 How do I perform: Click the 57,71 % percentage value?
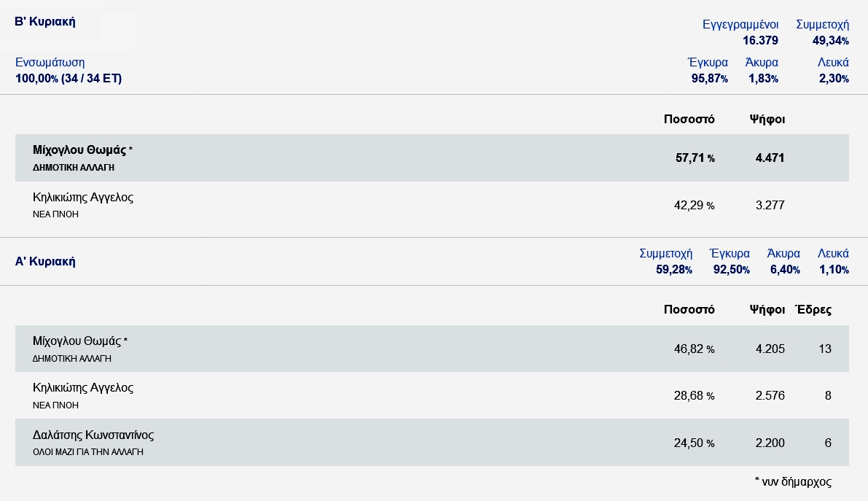695,158
